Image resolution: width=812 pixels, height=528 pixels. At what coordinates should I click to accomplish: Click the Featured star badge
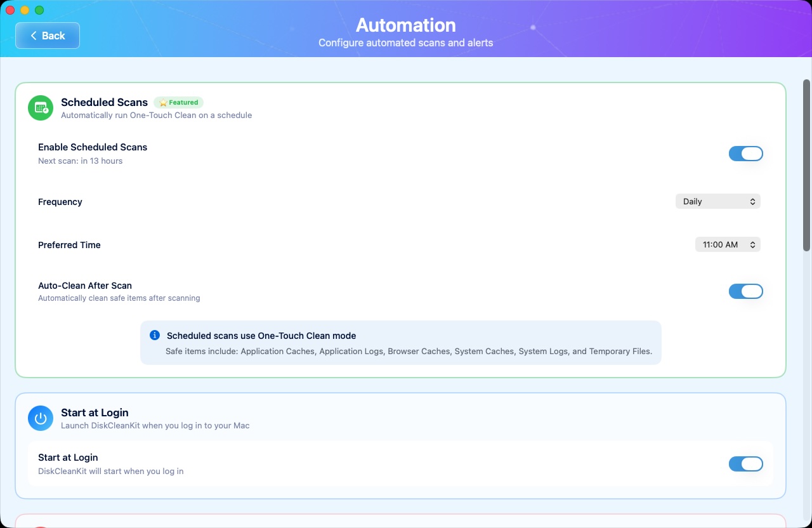click(x=178, y=102)
